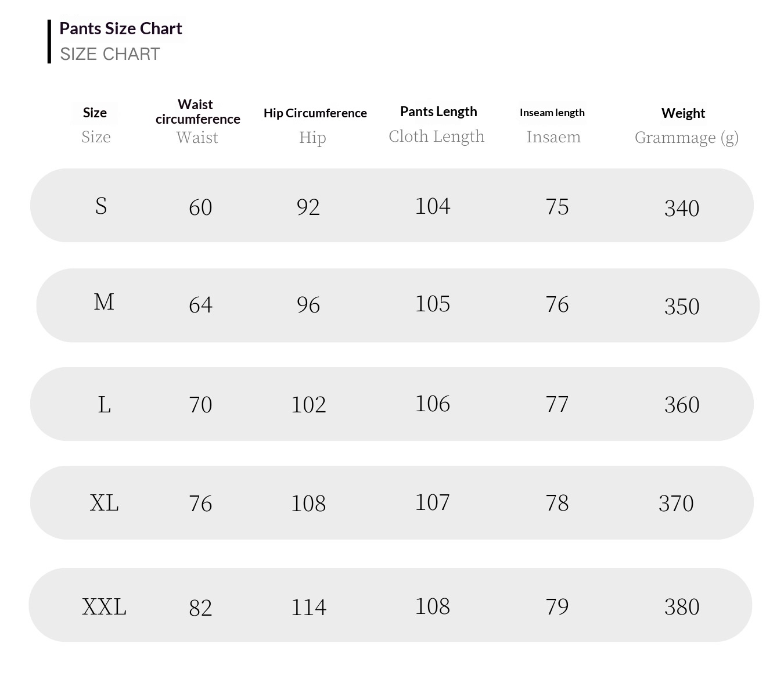This screenshot has width=784, height=697.
Task: Select the XXL size row label
Action: point(104,606)
